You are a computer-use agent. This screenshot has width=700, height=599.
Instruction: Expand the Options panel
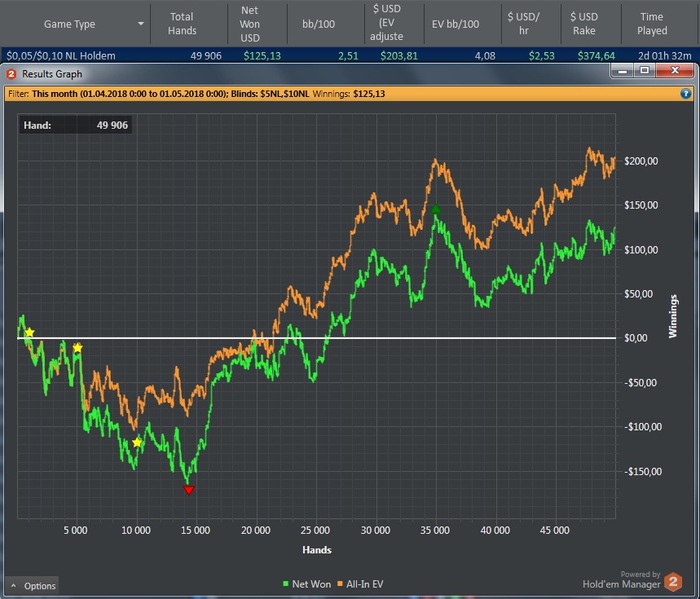(33, 585)
